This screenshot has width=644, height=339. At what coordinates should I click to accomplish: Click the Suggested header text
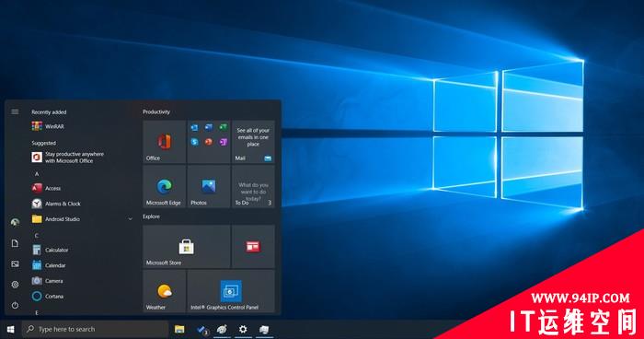click(x=43, y=143)
